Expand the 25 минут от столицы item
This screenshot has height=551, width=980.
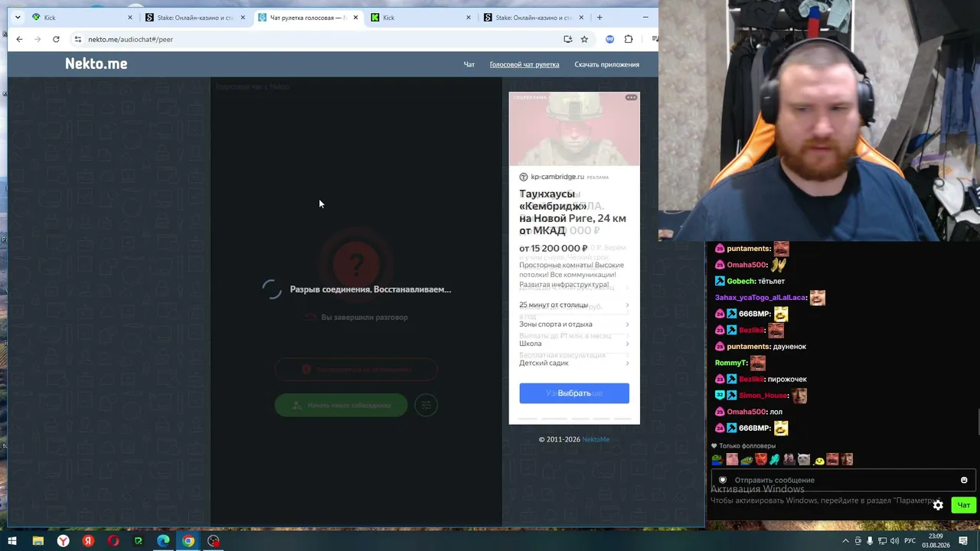(x=574, y=305)
